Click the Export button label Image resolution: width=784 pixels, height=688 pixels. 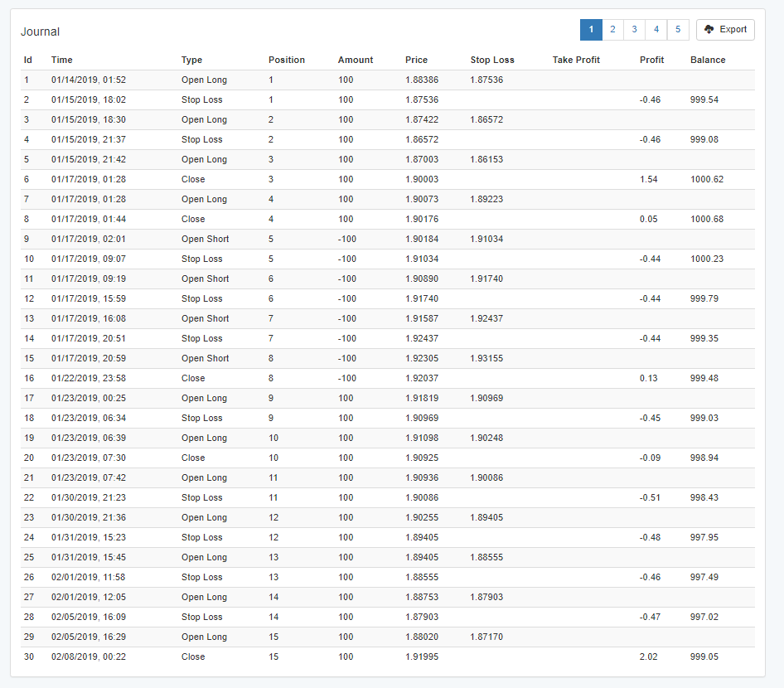click(x=733, y=30)
